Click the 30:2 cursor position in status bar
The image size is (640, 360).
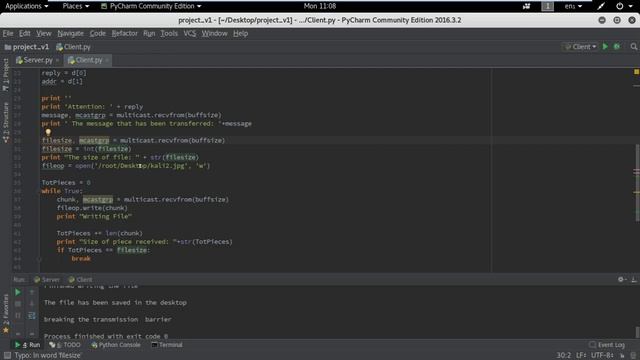564,356
